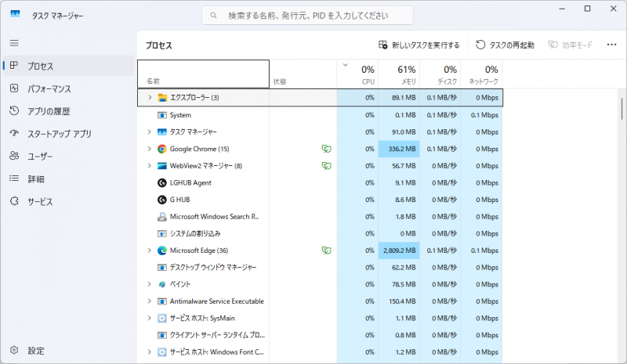Image resolution: width=627 pixels, height=364 pixels.
Task: Expand the Microsoft Edge process group
Action: [x=149, y=250]
